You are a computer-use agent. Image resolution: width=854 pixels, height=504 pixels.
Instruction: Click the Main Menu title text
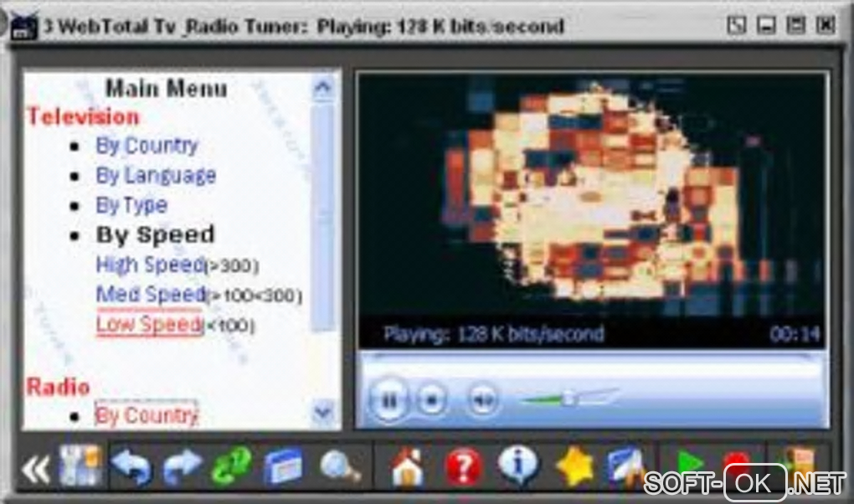pyautogui.click(x=166, y=88)
